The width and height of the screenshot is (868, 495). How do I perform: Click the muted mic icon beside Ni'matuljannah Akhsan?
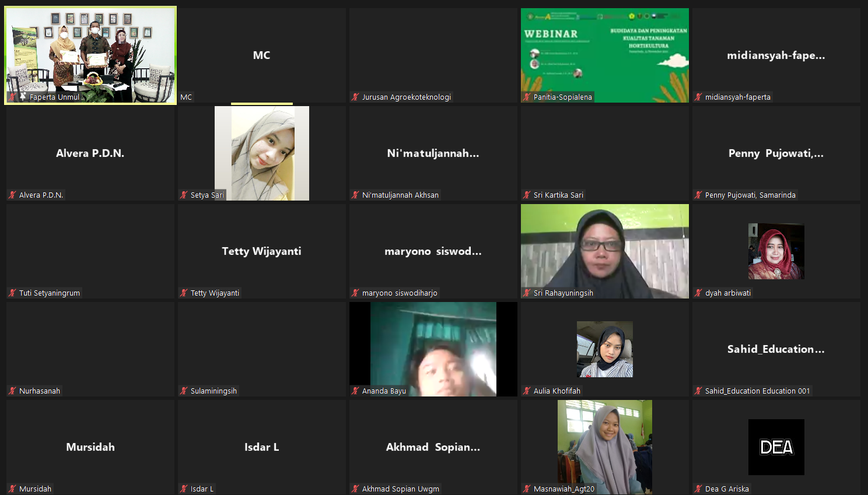point(355,195)
